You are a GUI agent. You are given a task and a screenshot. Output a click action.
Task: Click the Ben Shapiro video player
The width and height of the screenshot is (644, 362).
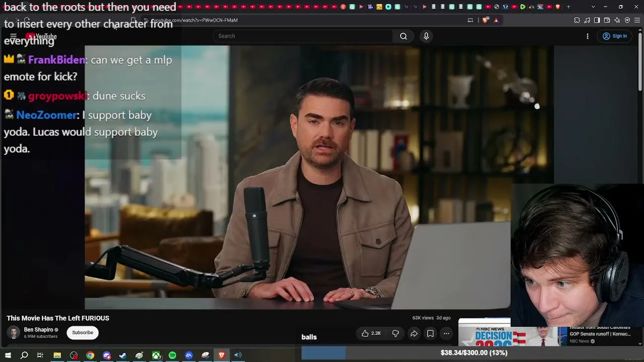point(319,177)
